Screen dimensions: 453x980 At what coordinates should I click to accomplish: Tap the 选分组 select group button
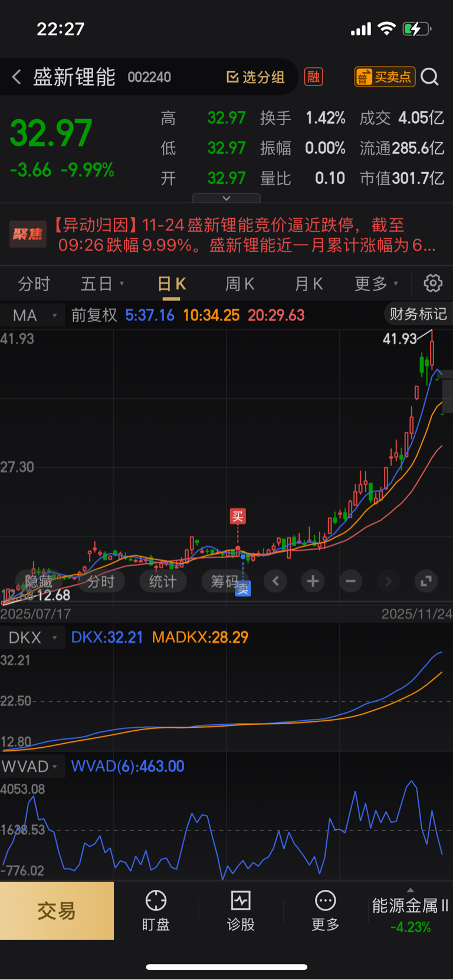pos(255,77)
